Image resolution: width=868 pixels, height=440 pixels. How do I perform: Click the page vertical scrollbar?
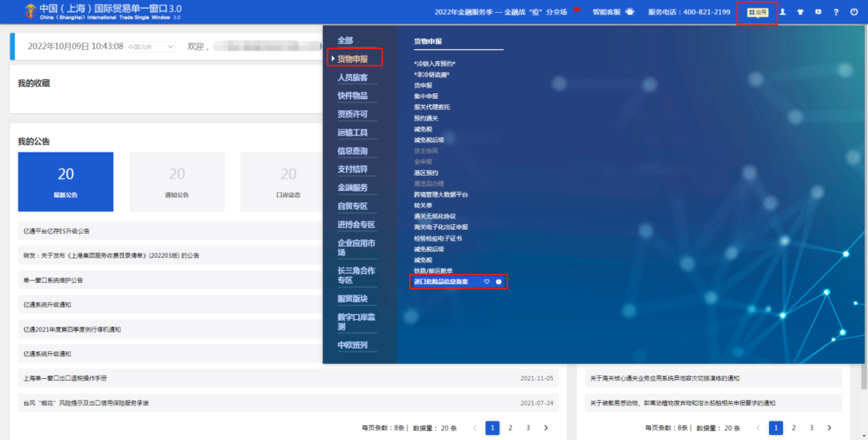[864, 376]
